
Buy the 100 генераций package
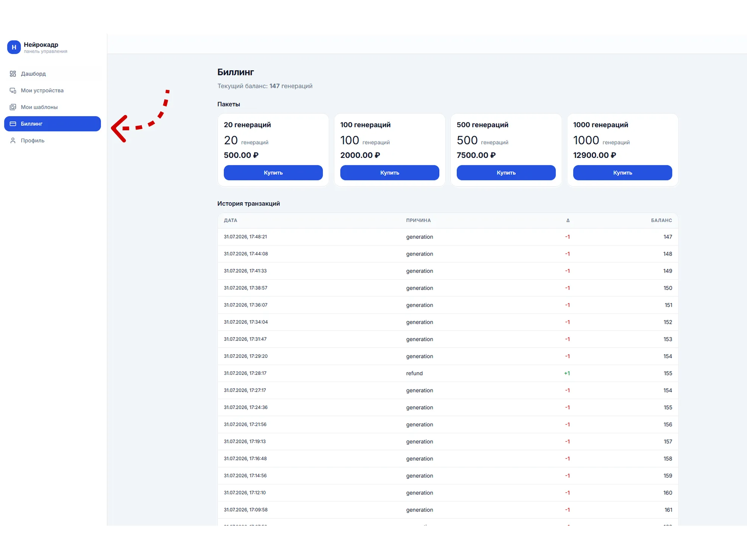tap(390, 173)
